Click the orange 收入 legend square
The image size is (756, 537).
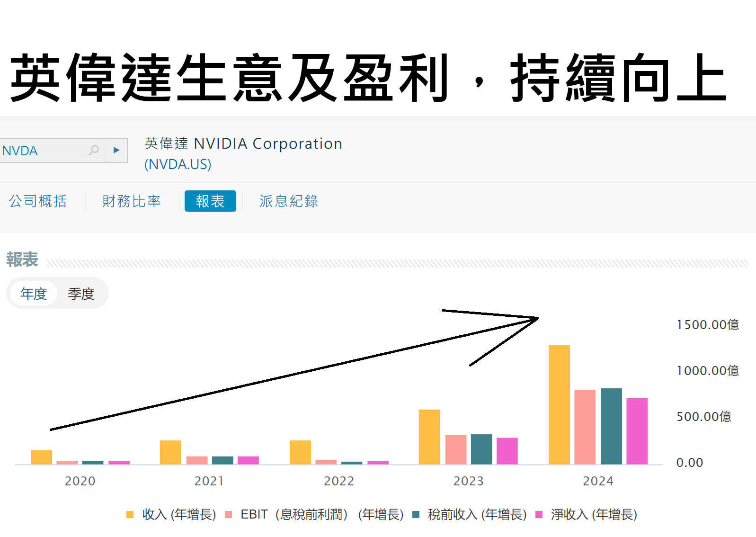pyautogui.click(x=130, y=514)
